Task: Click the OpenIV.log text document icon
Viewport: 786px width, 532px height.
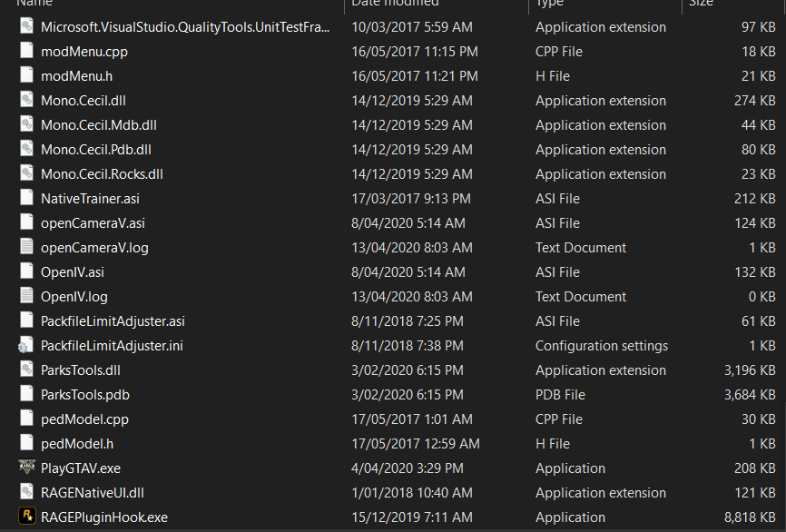Action: (x=26, y=297)
